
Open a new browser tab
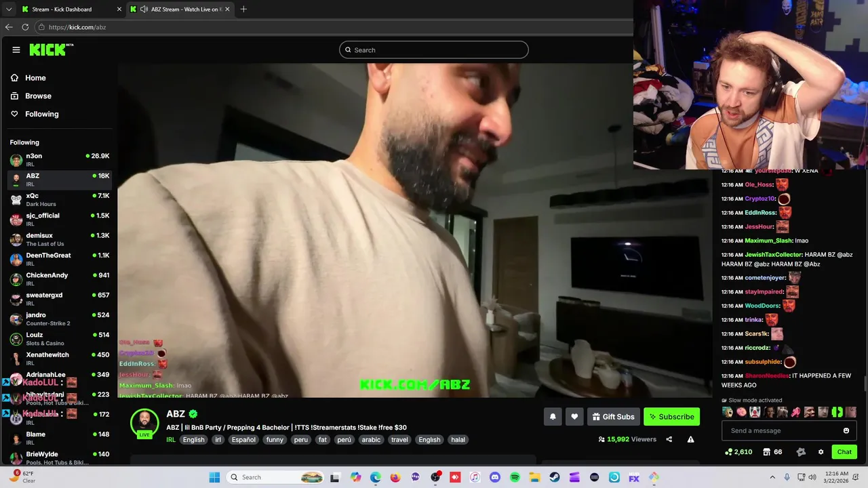(x=243, y=9)
